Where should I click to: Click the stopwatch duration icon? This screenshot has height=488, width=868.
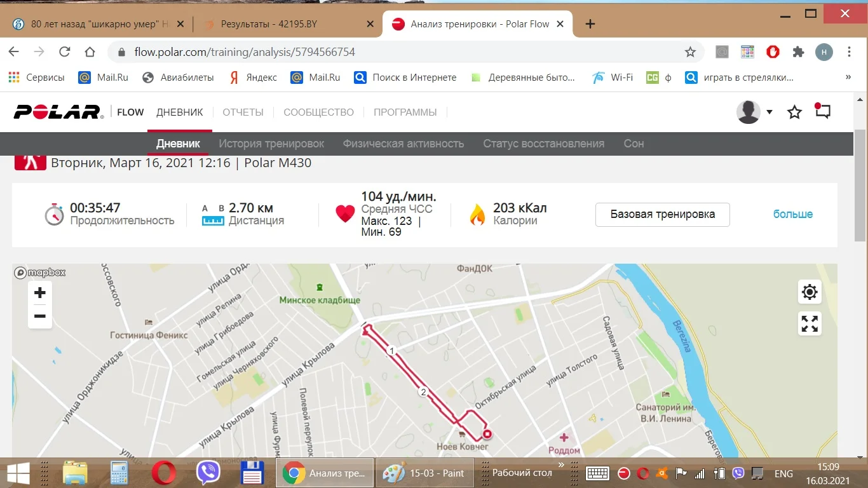[55, 214]
